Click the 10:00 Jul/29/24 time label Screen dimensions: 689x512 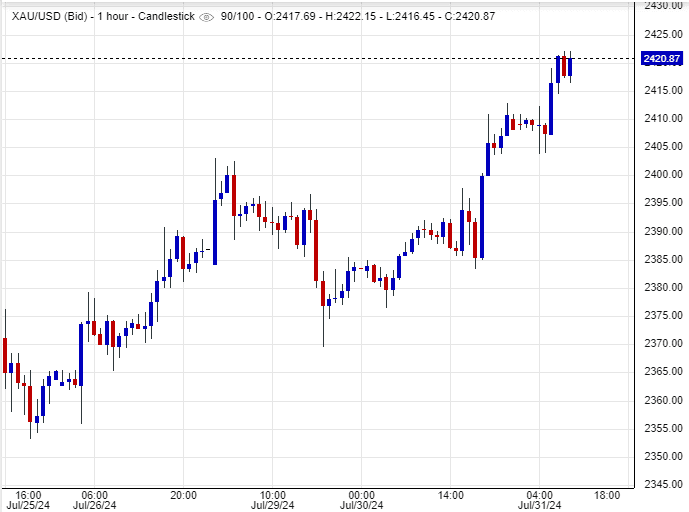272,500
